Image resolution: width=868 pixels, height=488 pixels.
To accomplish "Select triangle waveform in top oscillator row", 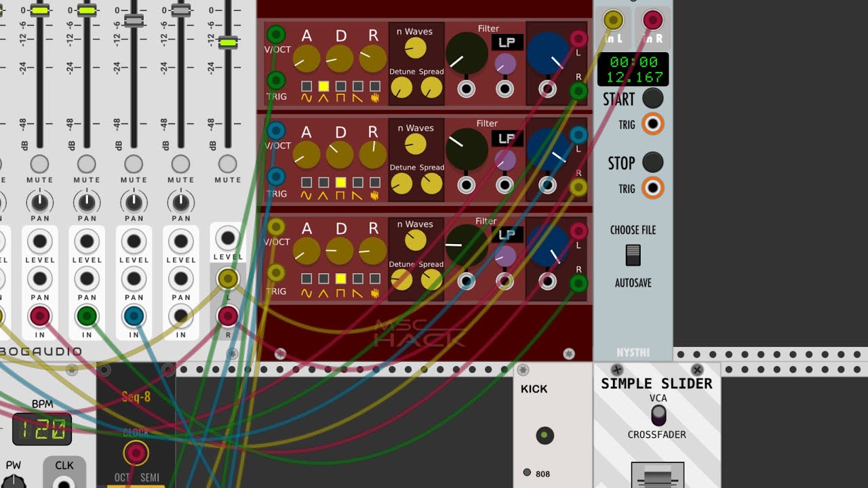I will (x=323, y=86).
